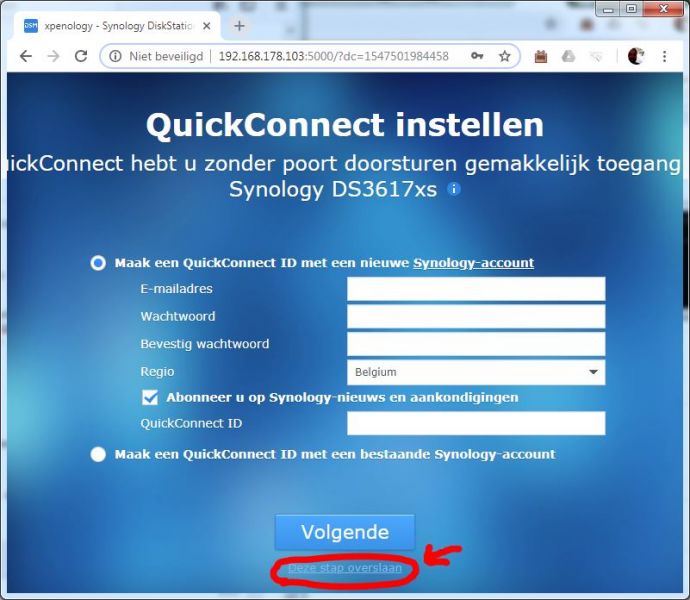
Task: Click the E-mailadres input field
Action: point(476,289)
